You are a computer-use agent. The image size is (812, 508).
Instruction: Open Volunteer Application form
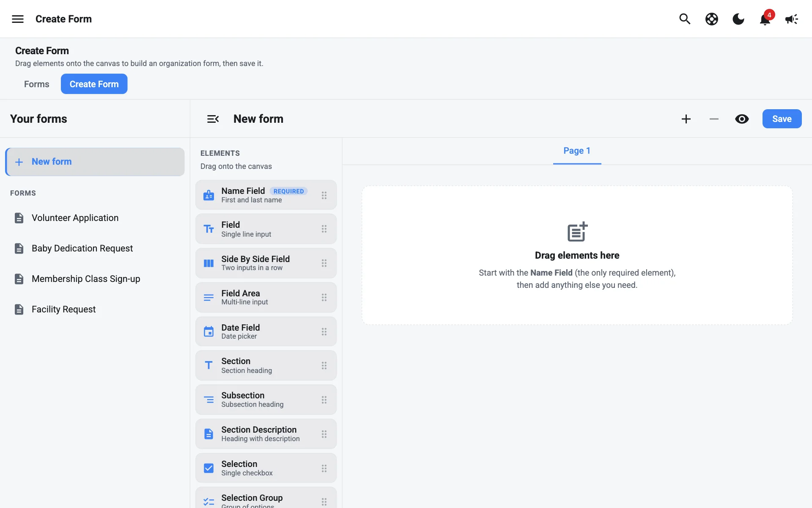click(95, 218)
